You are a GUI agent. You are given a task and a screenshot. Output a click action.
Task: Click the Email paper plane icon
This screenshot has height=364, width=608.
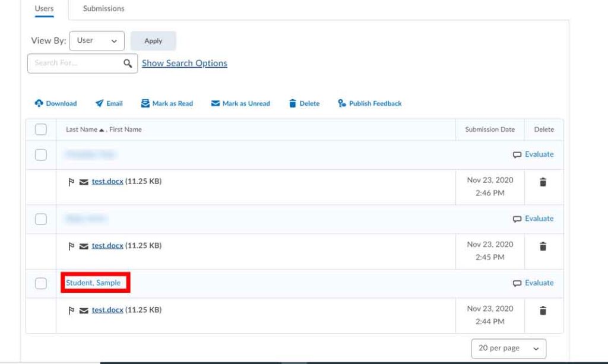click(x=100, y=103)
